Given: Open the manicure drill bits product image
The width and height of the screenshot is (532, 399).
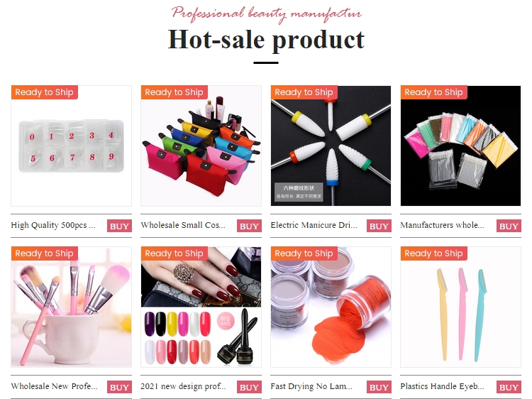Looking at the screenshot, I should point(331,146).
